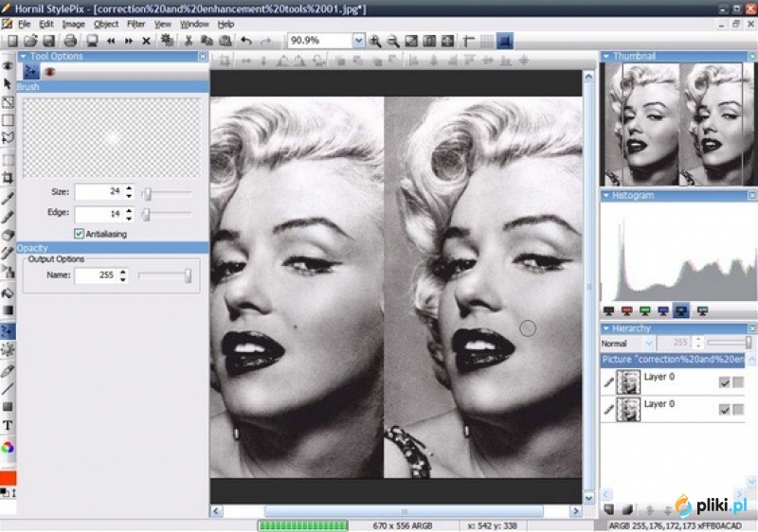Screen dimensions: 758x532
Task: Toggle lock box of bottom Layer 0
Action: point(738,409)
